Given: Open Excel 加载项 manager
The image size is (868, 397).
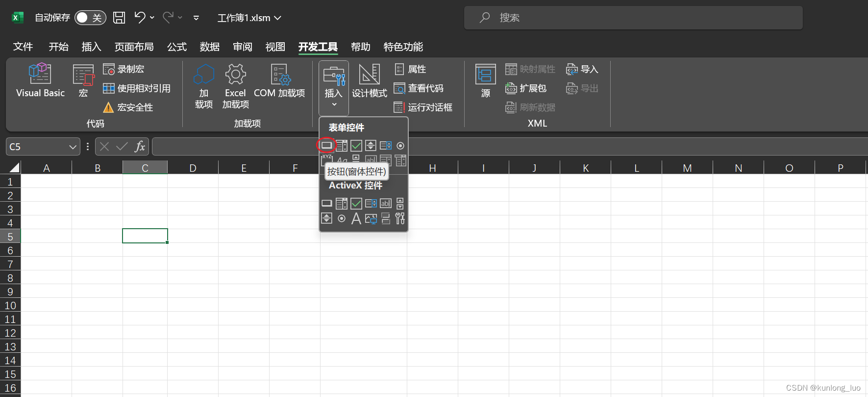Looking at the screenshot, I should point(236,86).
